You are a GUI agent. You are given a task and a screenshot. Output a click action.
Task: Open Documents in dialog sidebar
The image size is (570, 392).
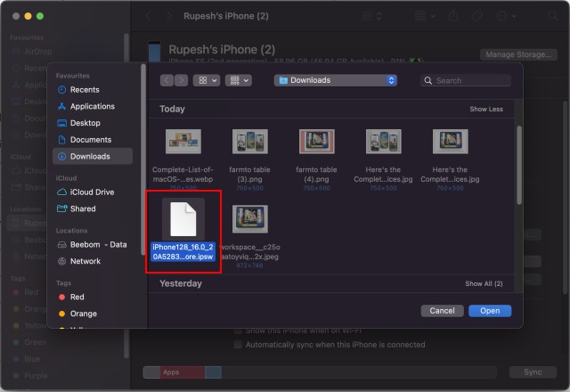click(93, 140)
